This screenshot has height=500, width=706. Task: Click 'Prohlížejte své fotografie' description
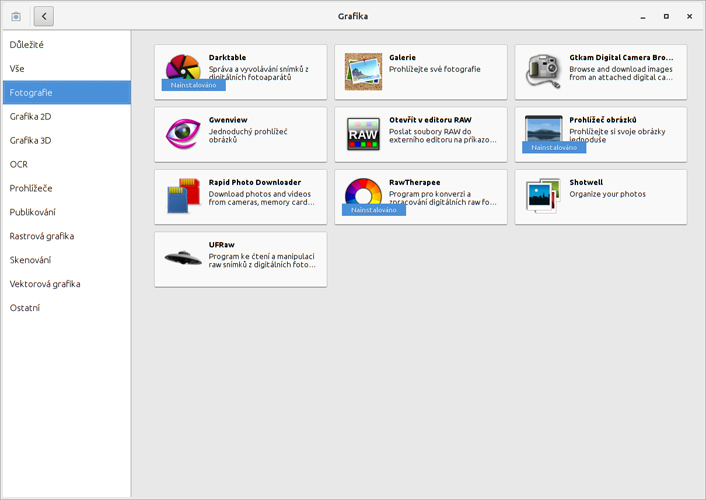(x=434, y=69)
